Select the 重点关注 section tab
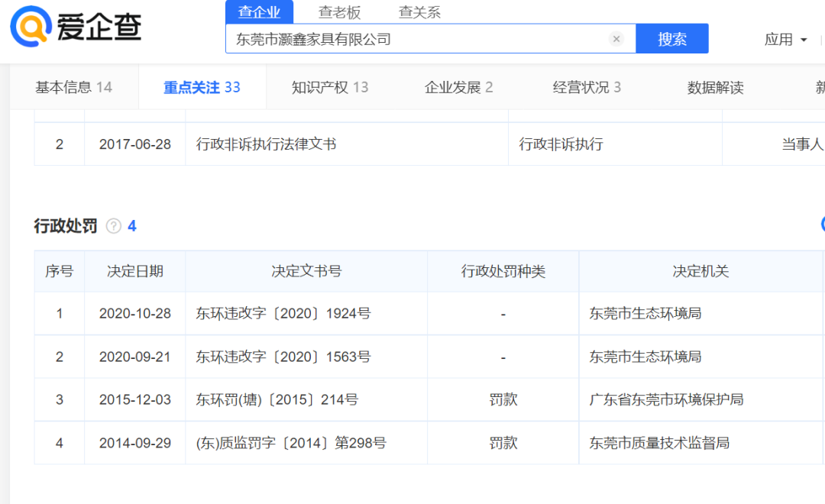 coord(202,88)
